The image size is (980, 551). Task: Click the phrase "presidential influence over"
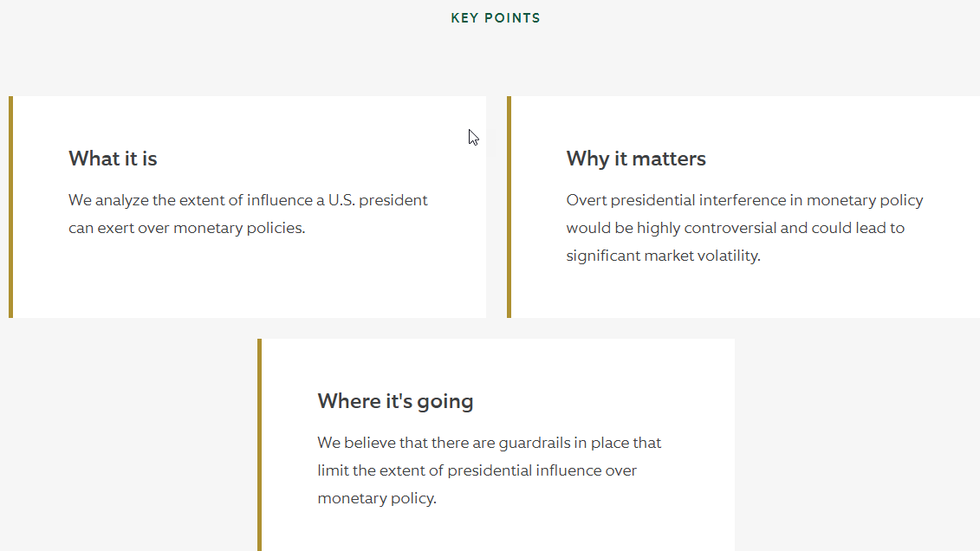pos(542,470)
